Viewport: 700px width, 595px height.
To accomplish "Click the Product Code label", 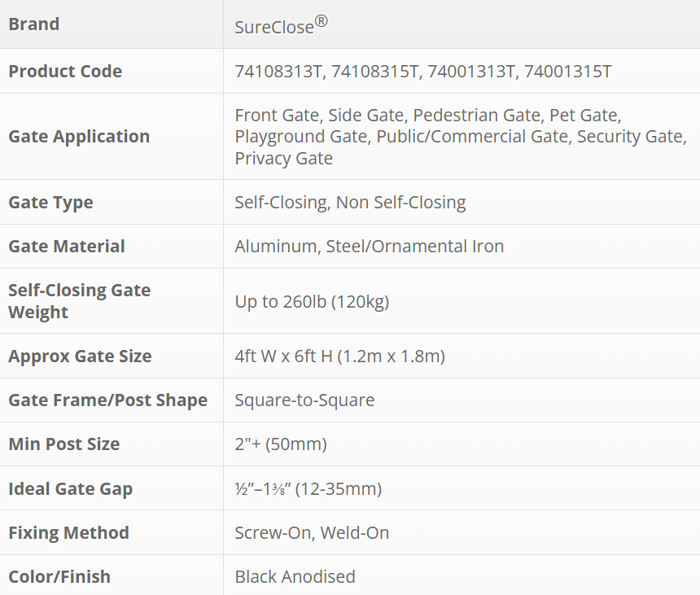I will click(65, 72).
